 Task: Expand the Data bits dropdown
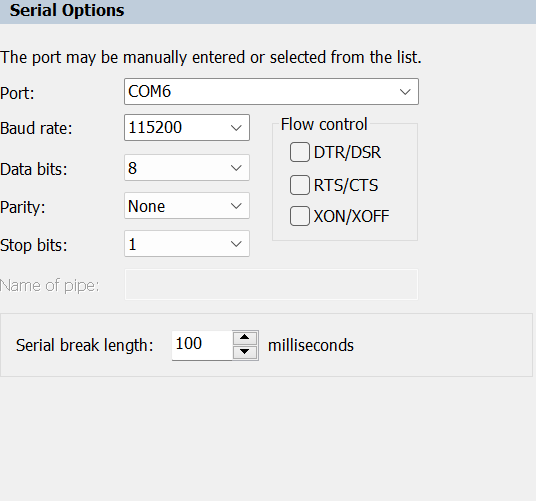pyautogui.click(x=187, y=168)
